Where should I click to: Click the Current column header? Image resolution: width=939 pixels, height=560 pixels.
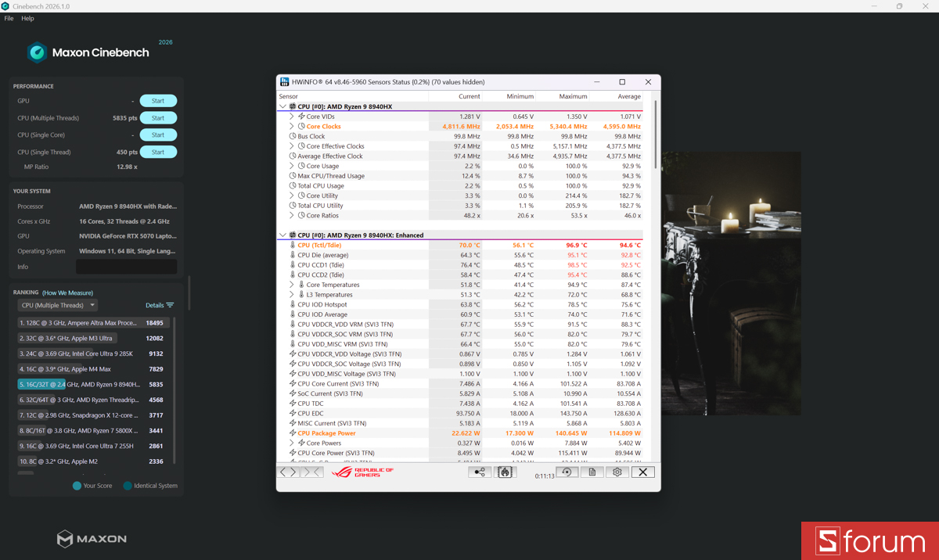(x=469, y=96)
